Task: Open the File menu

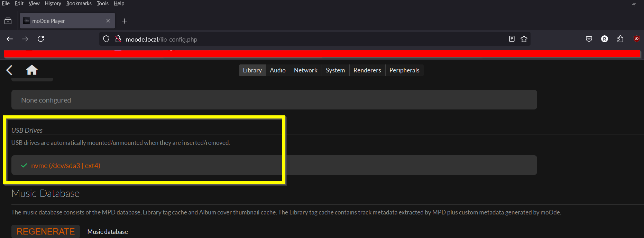Action: [x=6, y=3]
